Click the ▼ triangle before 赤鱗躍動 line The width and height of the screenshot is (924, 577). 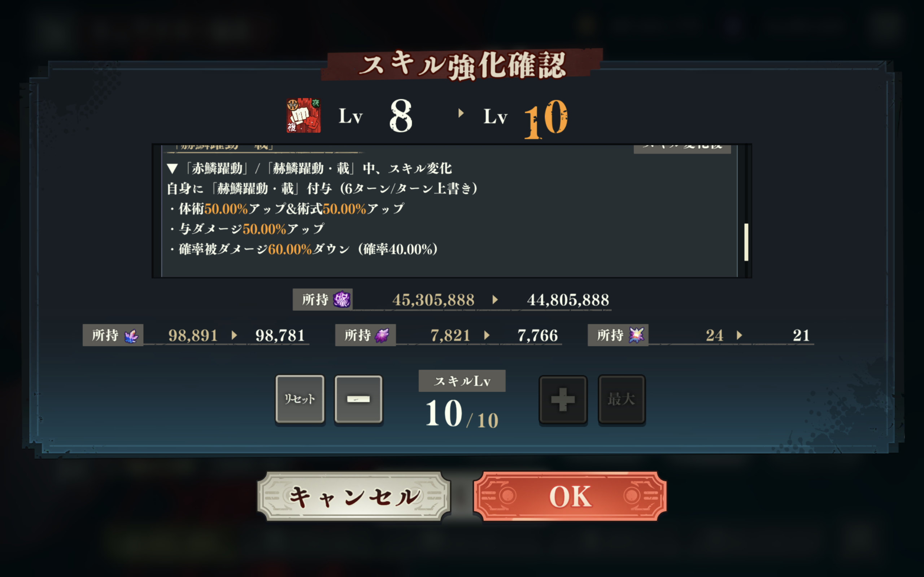(172, 169)
